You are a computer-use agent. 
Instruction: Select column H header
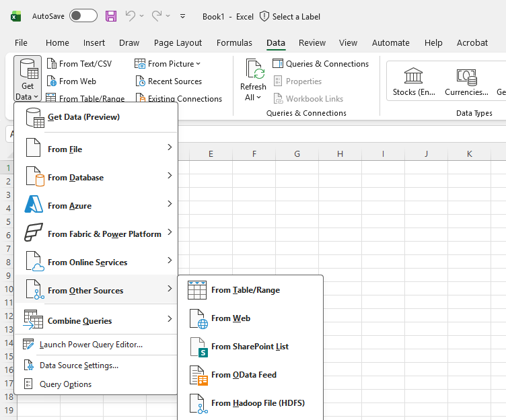click(340, 153)
